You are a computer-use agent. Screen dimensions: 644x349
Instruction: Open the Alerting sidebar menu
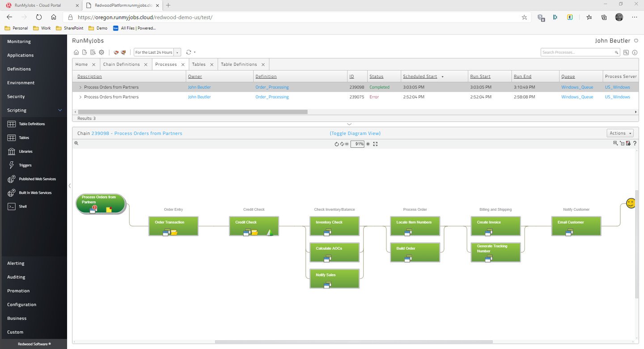pyautogui.click(x=16, y=264)
